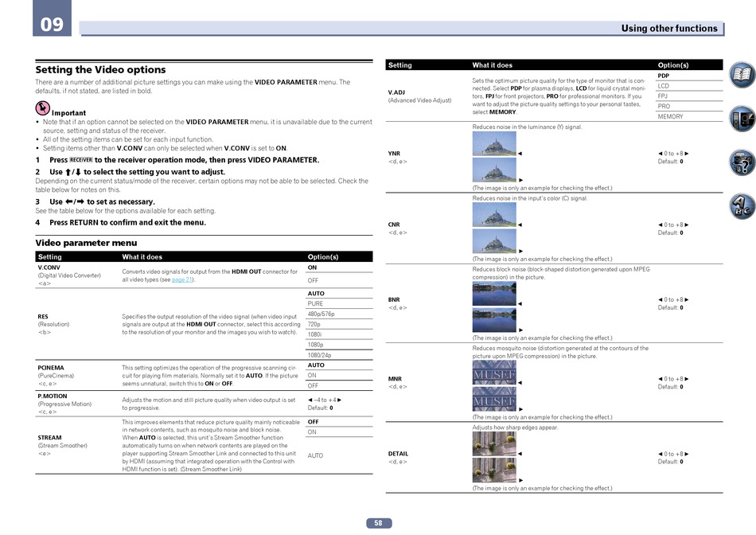
Task: Click the BNR setting name
Action: click(x=394, y=299)
